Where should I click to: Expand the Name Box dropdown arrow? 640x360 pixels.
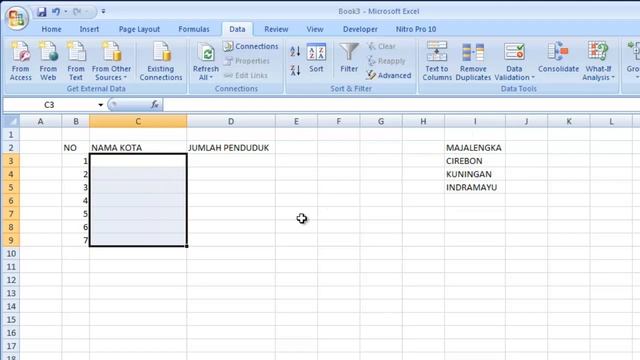tap(100, 105)
